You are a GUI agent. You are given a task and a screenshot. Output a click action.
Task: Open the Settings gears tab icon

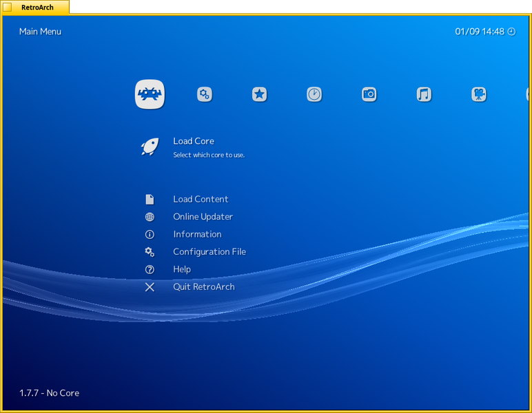click(205, 94)
